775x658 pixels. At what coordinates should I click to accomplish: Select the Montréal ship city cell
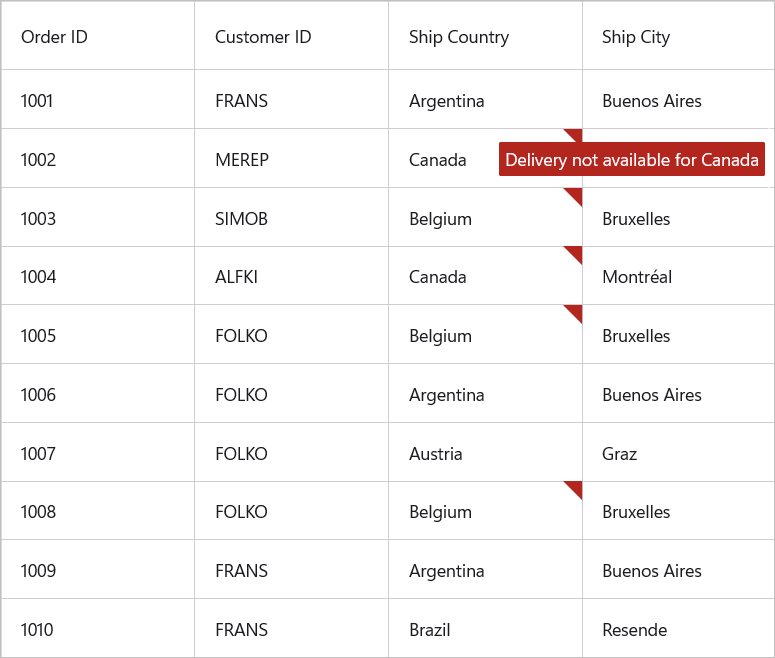637,277
